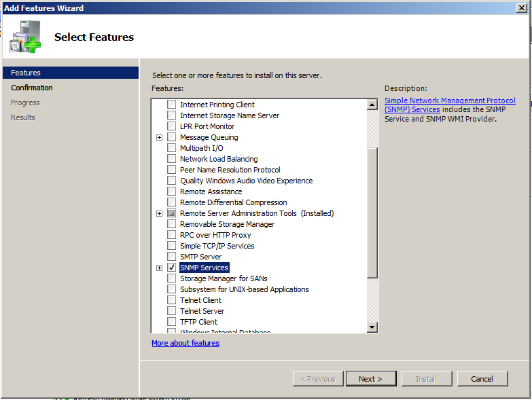The image size is (532, 400).
Task: Expand Remote Server Administration Tools node
Action: click(x=159, y=213)
